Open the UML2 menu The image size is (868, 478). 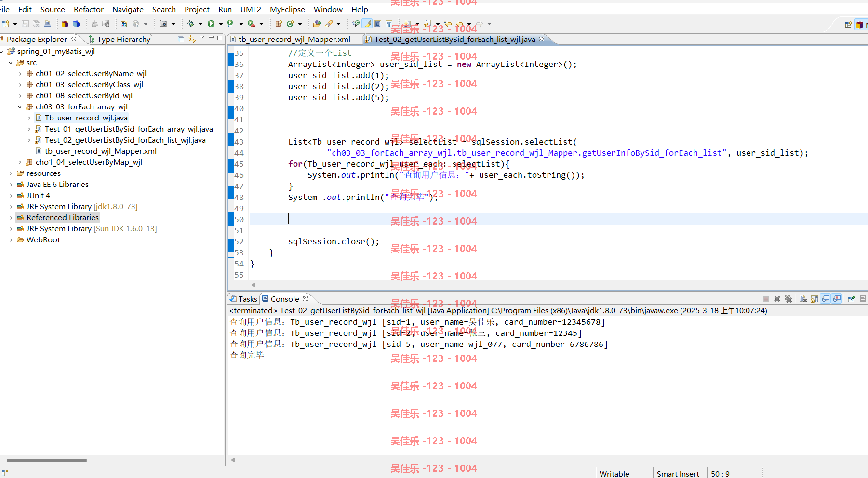click(251, 9)
